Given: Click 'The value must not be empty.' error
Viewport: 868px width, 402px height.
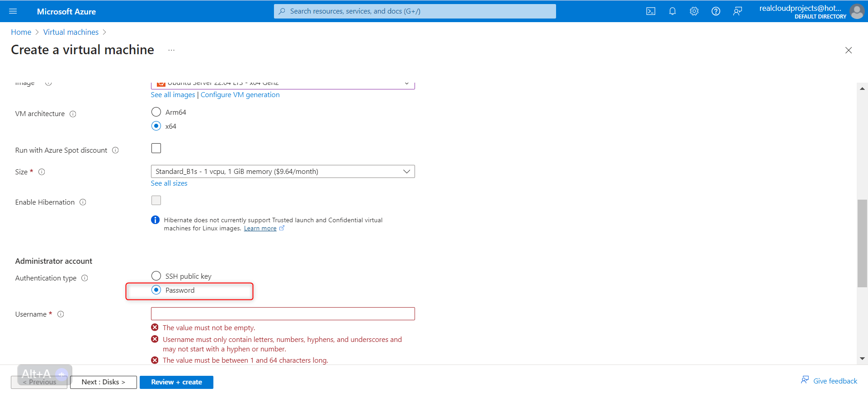Looking at the screenshot, I should click(x=209, y=328).
